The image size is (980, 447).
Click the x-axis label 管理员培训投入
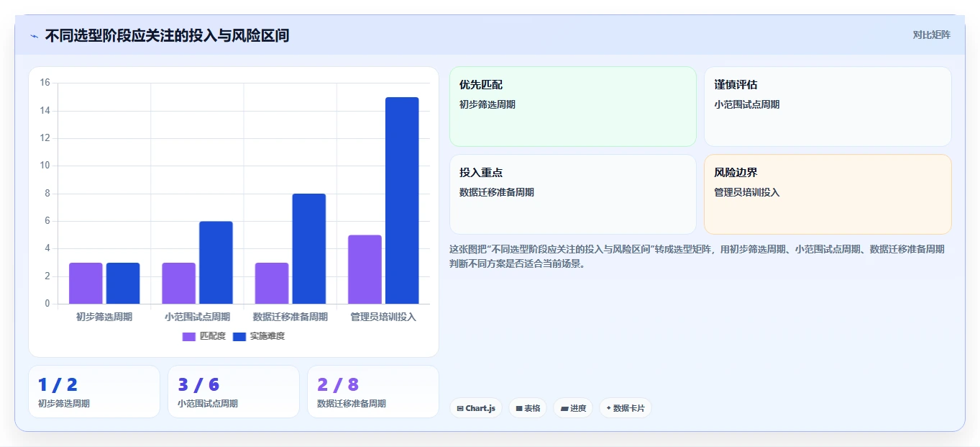[383, 317]
